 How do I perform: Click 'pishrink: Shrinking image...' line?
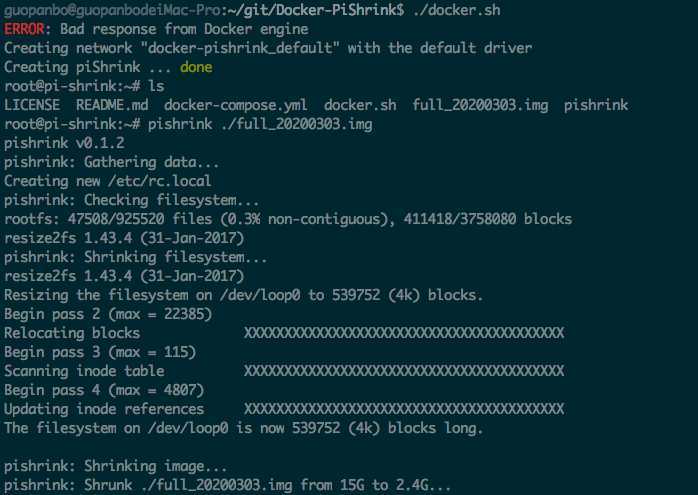pyautogui.click(x=116, y=466)
